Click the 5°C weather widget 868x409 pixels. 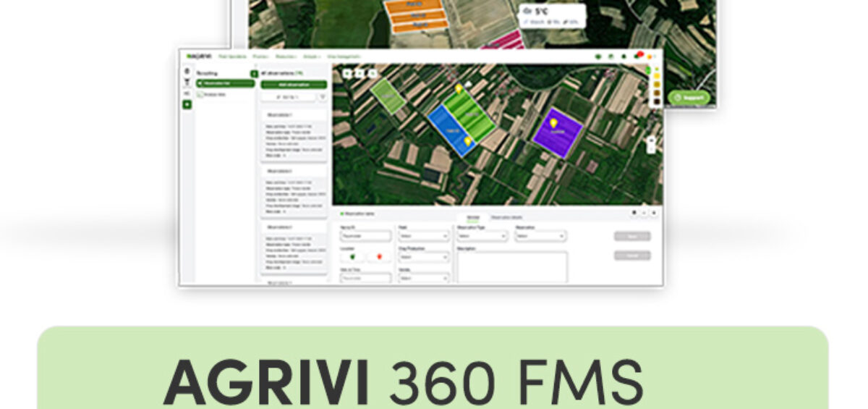click(551, 16)
